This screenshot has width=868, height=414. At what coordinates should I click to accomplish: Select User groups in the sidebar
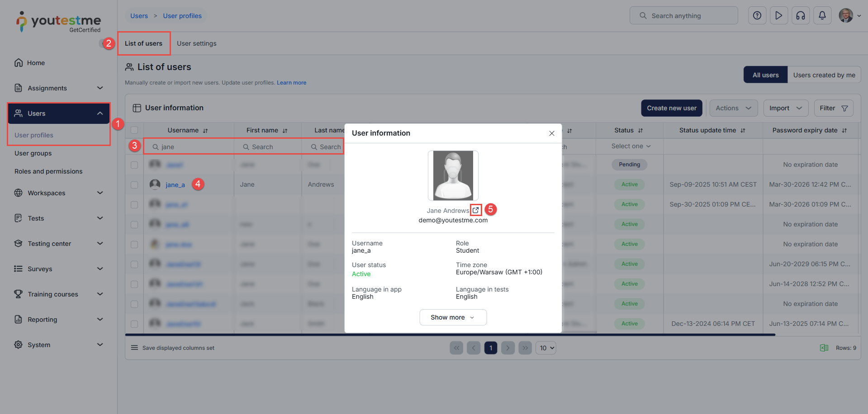pyautogui.click(x=33, y=153)
